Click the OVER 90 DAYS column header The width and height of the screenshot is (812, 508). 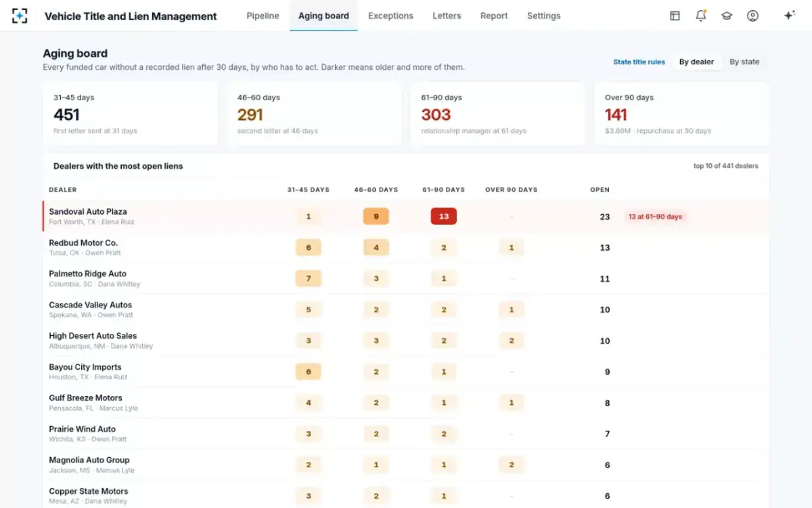pos(512,190)
